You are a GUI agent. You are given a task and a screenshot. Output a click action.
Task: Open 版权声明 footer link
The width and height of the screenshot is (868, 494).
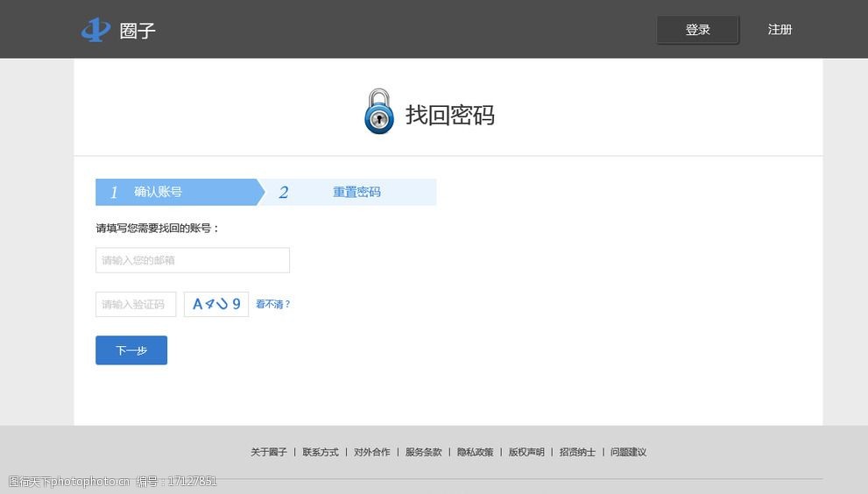pos(526,452)
